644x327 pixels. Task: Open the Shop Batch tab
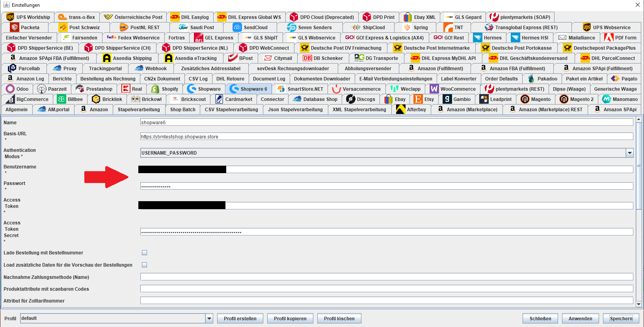pos(182,109)
